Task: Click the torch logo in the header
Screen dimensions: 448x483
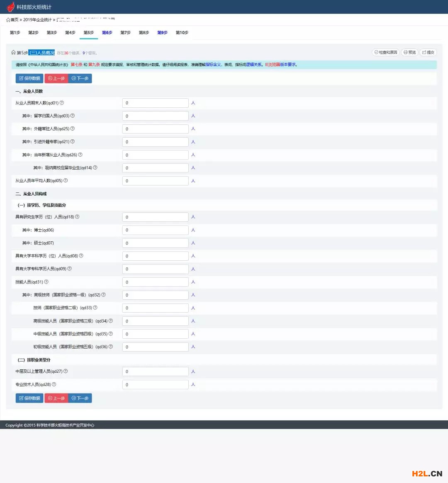Action: click(x=10, y=7)
